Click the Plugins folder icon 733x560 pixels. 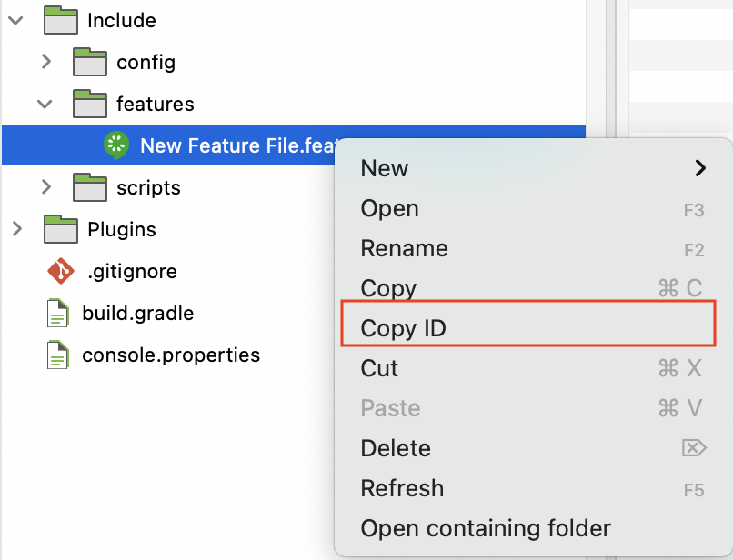tap(61, 229)
